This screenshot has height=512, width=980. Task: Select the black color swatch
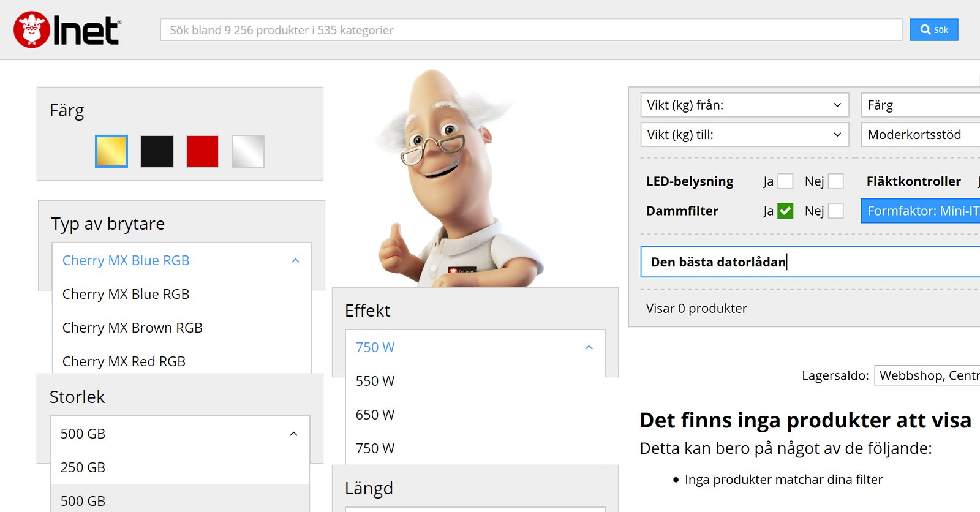click(157, 151)
